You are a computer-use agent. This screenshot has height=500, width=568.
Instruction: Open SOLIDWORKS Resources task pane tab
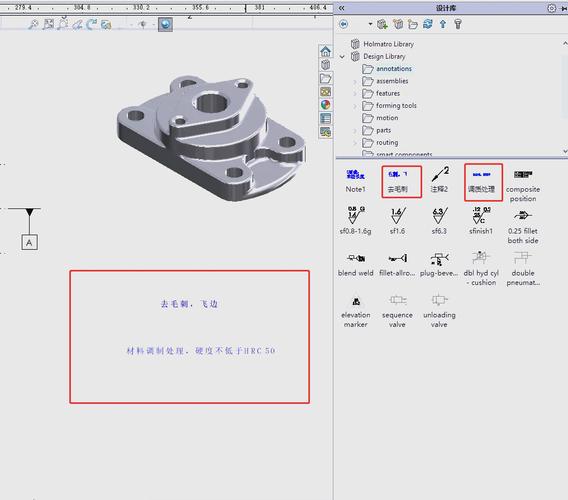tap(326, 64)
